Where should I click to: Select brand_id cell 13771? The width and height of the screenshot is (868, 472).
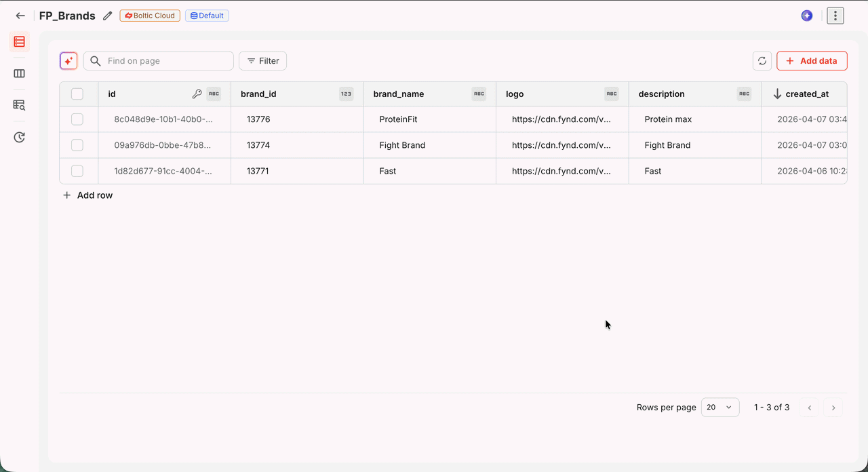point(297,171)
